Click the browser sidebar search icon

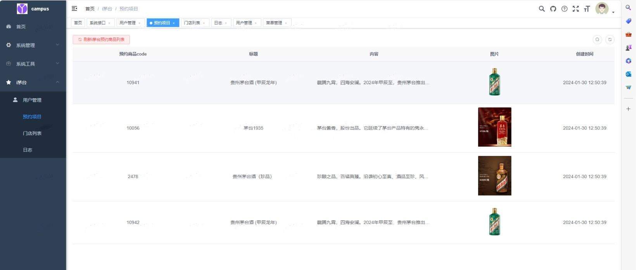(628, 7)
